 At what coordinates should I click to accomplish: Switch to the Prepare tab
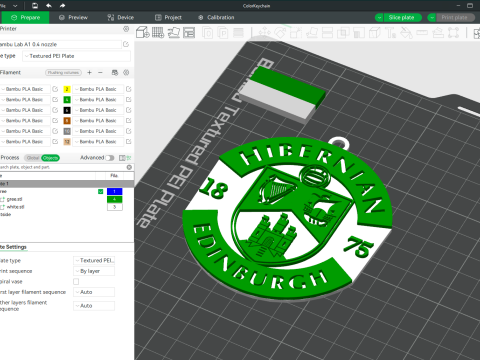tap(25, 17)
